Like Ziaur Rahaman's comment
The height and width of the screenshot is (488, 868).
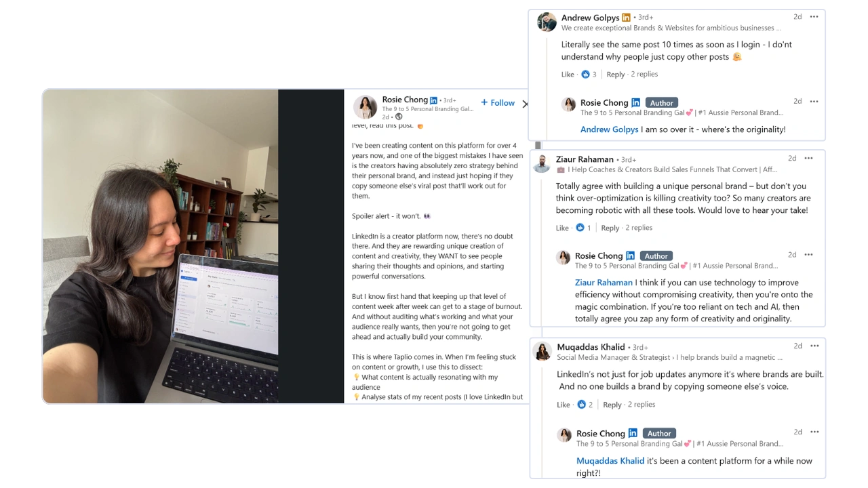[x=562, y=228]
